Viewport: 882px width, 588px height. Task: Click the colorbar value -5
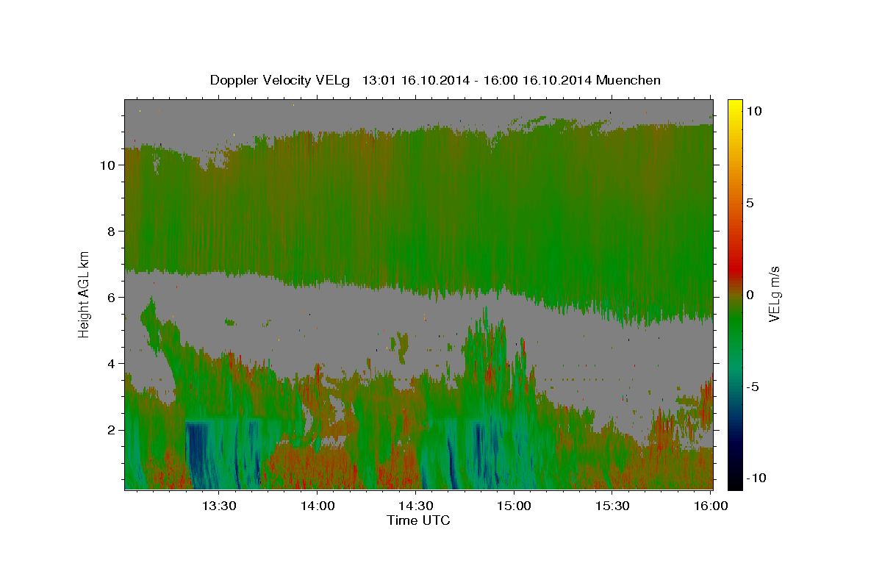point(753,387)
